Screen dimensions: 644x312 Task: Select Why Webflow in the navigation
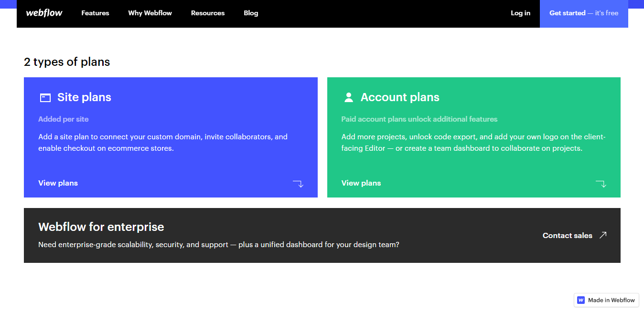(150, 13)
